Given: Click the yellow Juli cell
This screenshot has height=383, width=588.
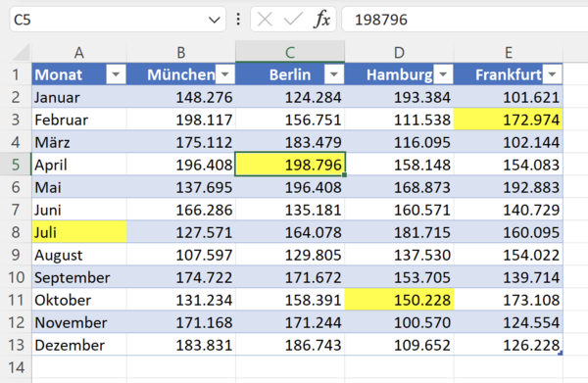Looking at the screenshot, I should click(79, 231).
